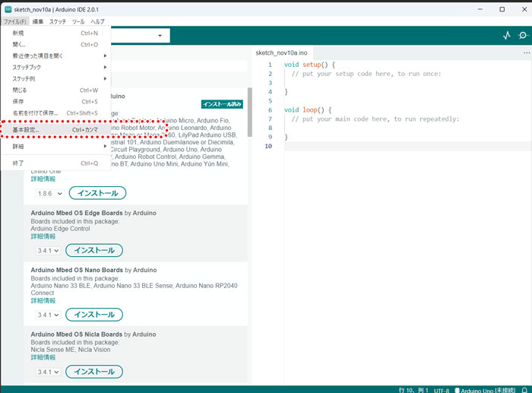The height and width of the screenshot is (393, 532).
Task: Click the board icon beside Arduino Uno status
Action: 457,390
